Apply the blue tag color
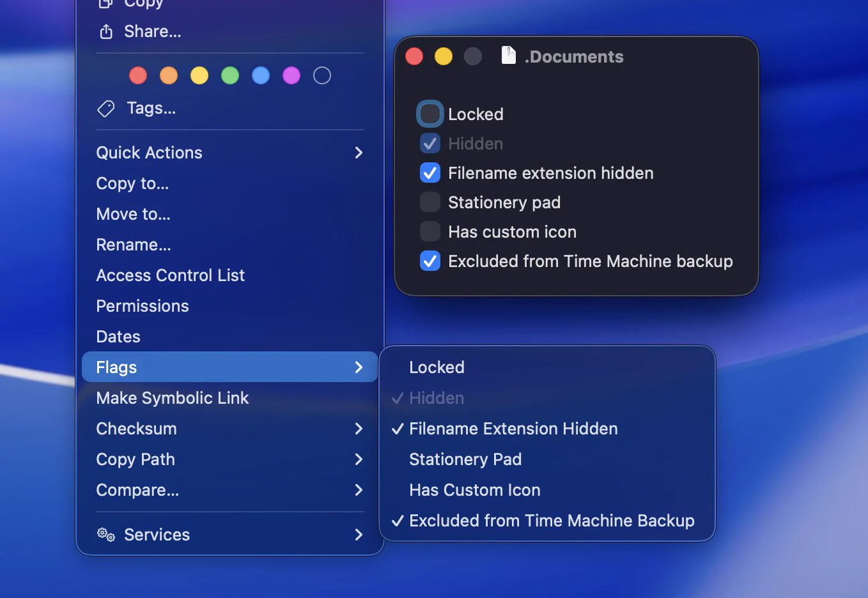The width and height of the screenshot is (868, 598). pyautogui.click(x=261, y=75)
